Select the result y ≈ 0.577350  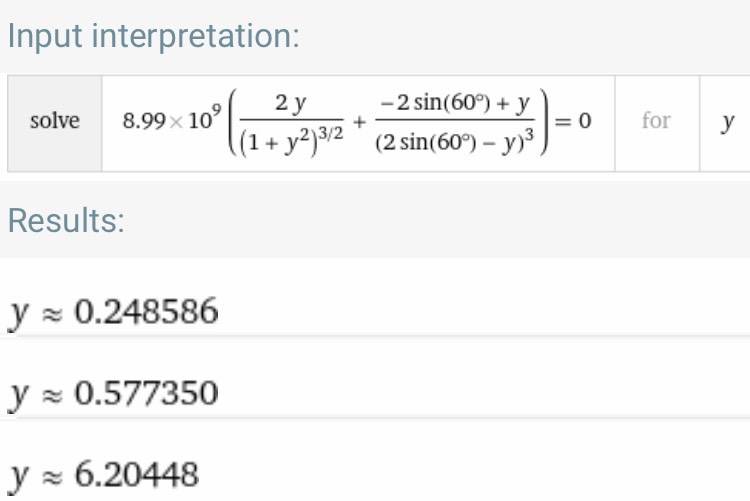click(112, 393)
